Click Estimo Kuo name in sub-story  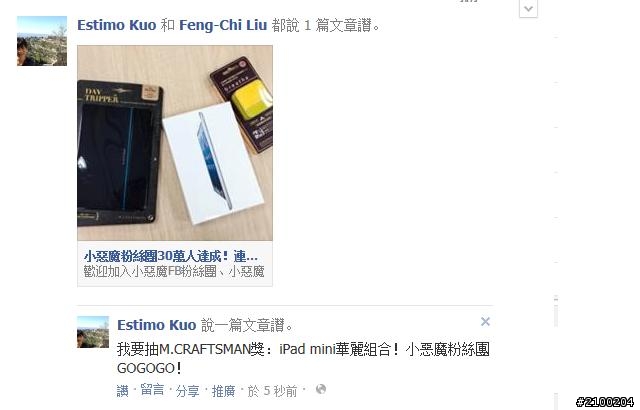[x=157, y=325]
